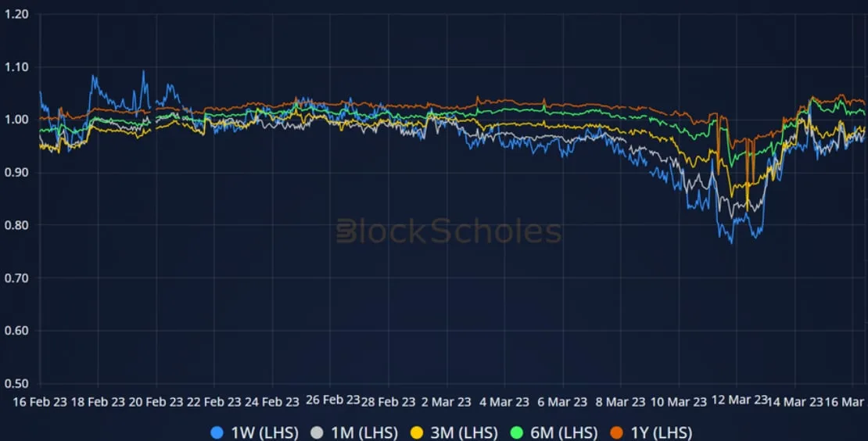The width and height of the screenshot is (868, 441).
Task: Click the 6 Mar 23 date label
Action: click(x=562, y=402)
